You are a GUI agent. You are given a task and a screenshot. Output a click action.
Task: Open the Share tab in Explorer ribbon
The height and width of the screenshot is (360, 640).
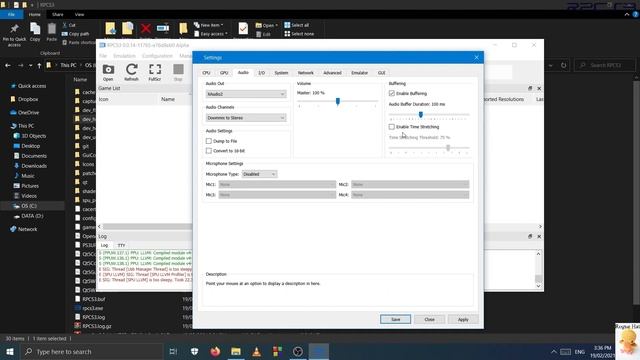[58, 14]
